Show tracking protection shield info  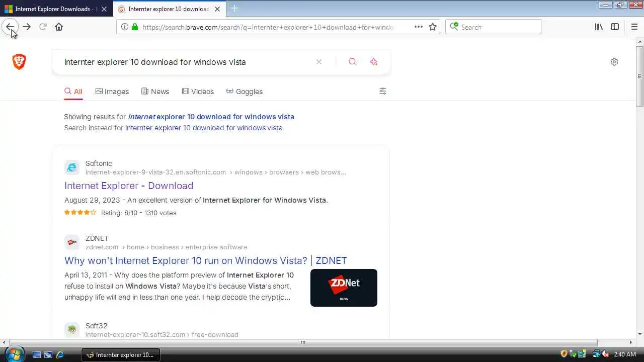124,27
